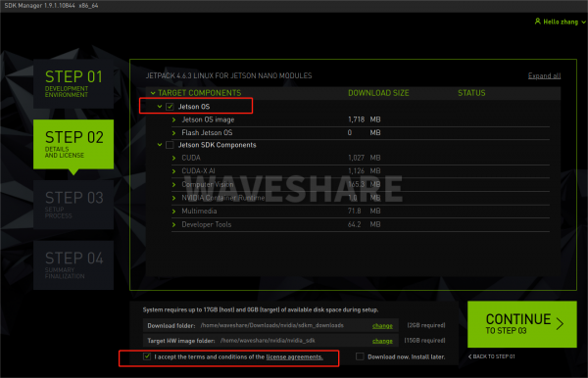588x378 pixels.
Task: Click the Multimedia label
Action: [199, 211]
